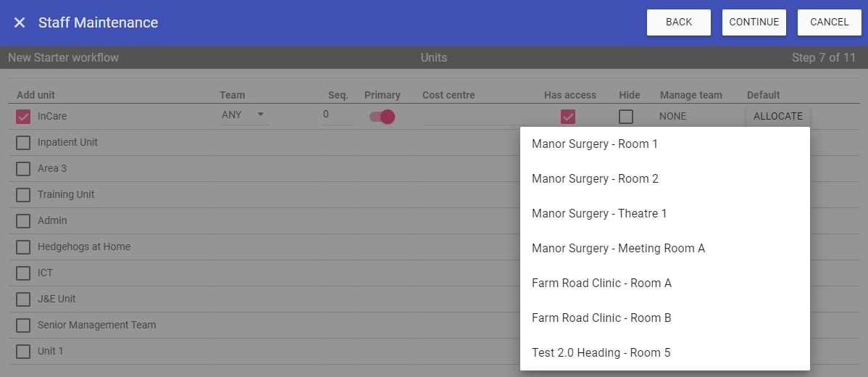Viewport: 868px width, 377px height.
Task: Enable the Training Unit checkbox
Action: 23,195
